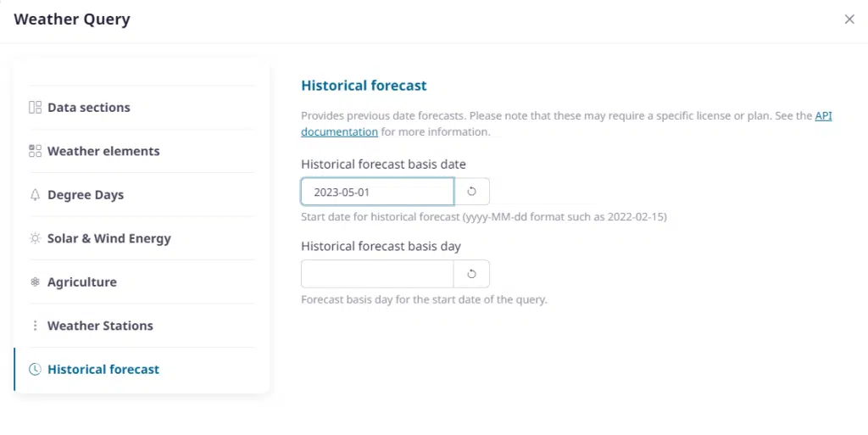The width and height of the screenshot is (868, 435).
Task: Click the Data sections grid icon
Action: click(x=35, y=108)
